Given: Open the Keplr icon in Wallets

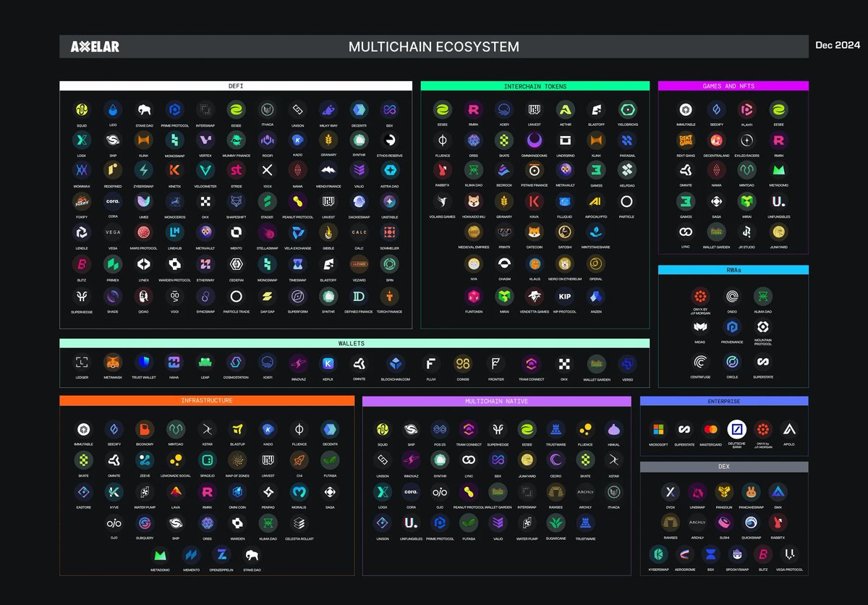Looking at the screenshot, I should [x=328, y=363].
